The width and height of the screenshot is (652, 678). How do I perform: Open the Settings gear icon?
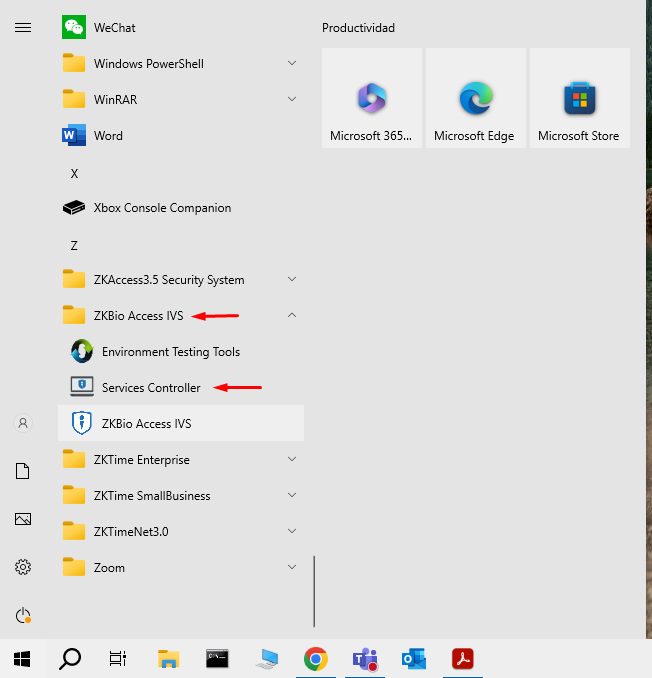pos(23,567)
